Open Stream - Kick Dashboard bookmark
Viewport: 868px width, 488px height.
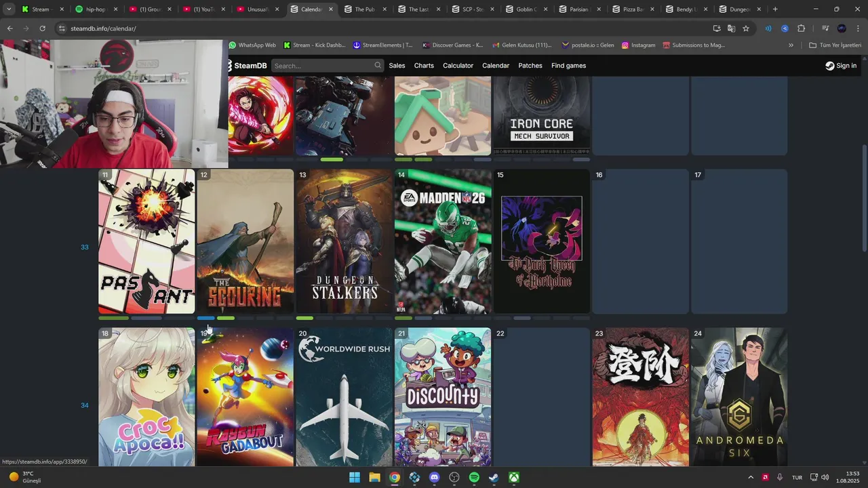(315, 45)
